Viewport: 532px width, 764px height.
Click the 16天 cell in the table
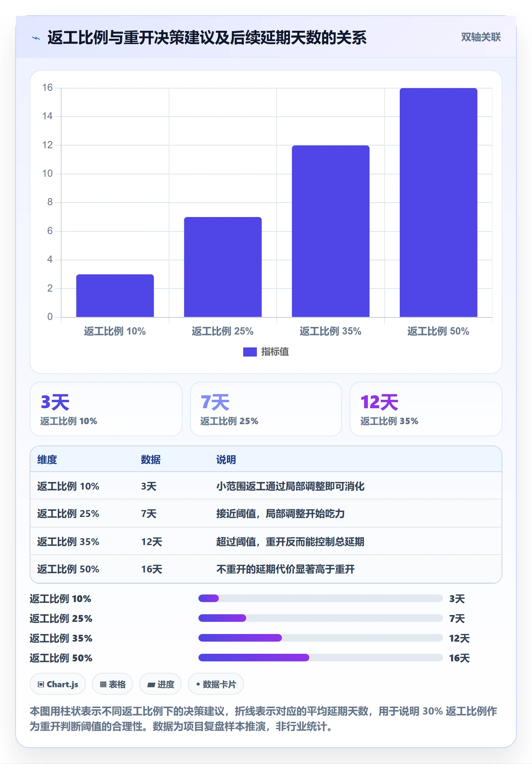tap(152, 569)
